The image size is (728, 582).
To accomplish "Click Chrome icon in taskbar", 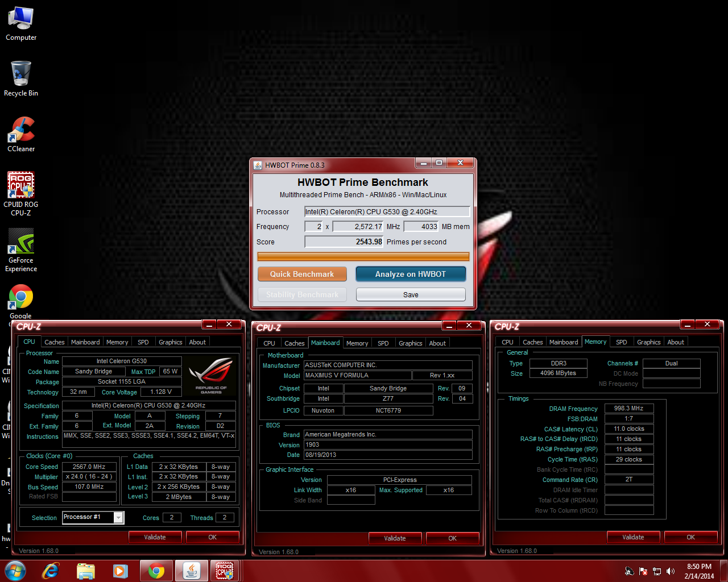I will click(x=156, y=571).
